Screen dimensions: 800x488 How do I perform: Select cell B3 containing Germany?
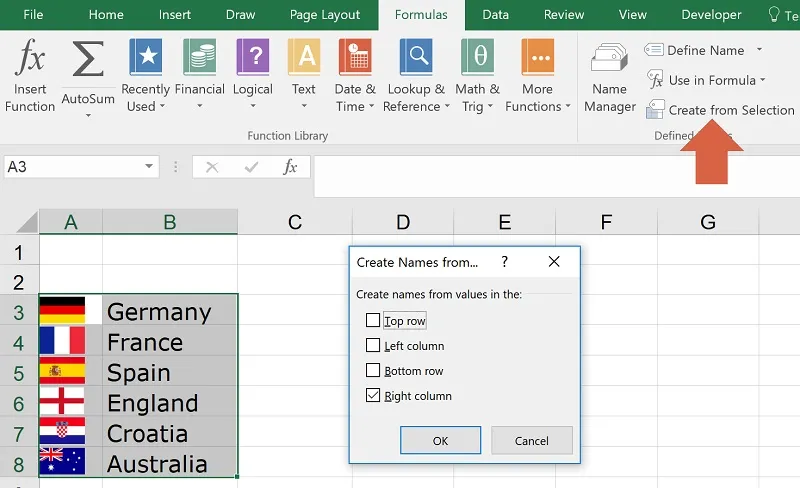tap(168, 311)
